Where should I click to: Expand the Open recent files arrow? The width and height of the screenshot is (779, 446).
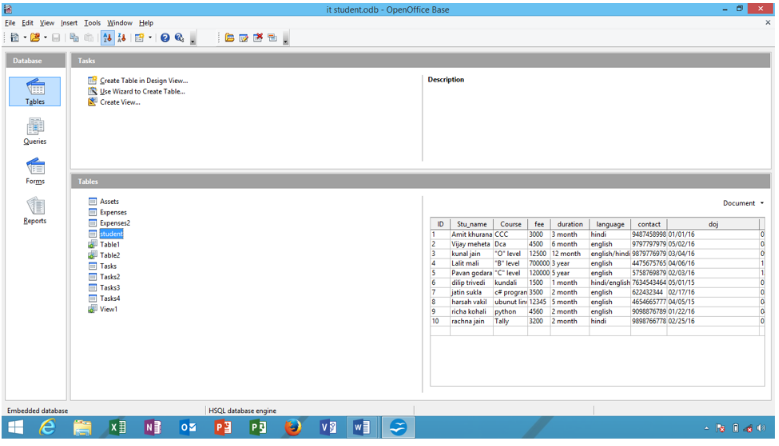coord(45,38)
